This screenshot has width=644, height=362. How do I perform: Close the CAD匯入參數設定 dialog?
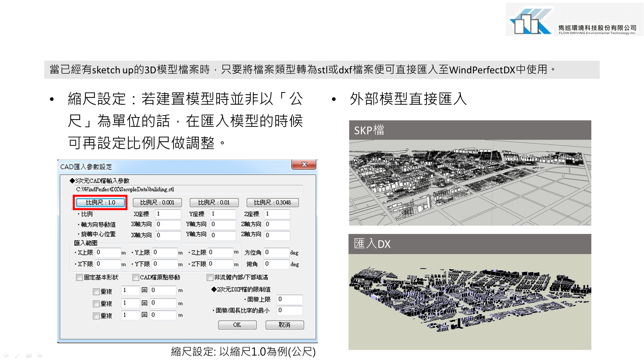pyautogui.click(x=304, y=164)
